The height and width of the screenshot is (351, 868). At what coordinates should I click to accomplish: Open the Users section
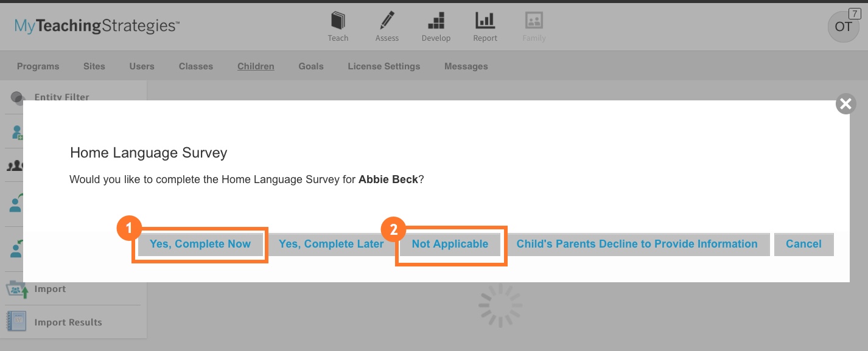click(x=142, y=66)
